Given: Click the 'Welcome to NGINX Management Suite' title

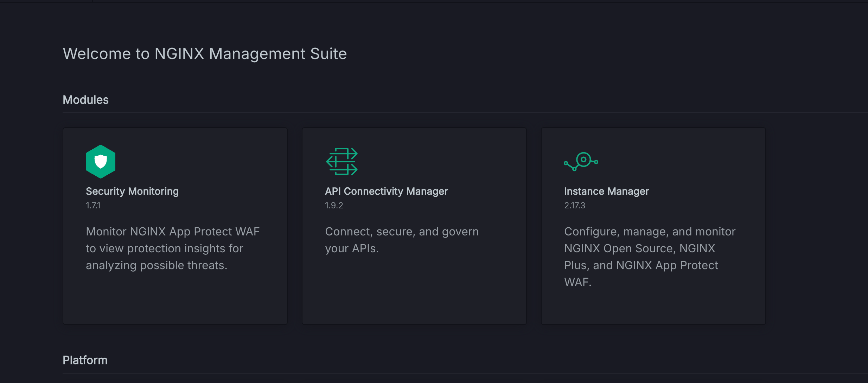Looking at the screenshot, I should [205, 54].
